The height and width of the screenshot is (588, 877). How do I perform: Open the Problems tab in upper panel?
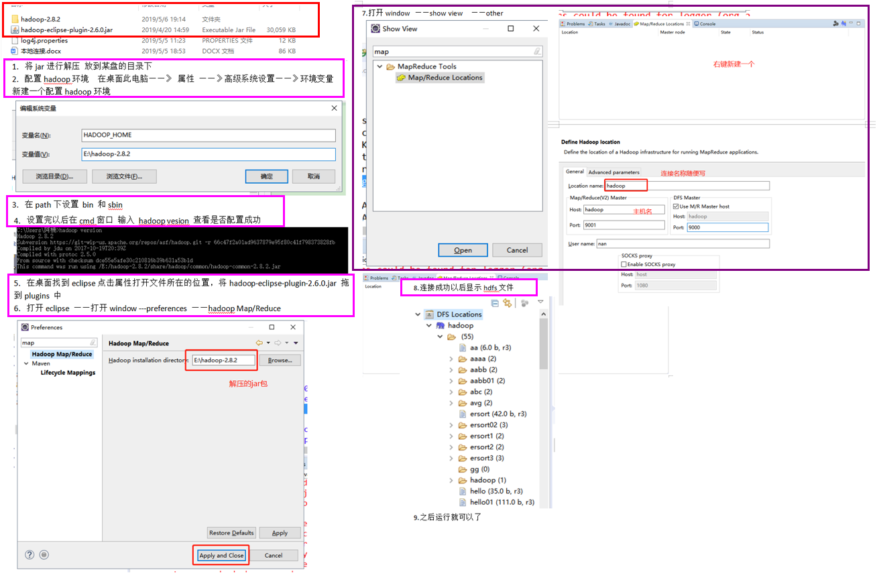[573, 23]
